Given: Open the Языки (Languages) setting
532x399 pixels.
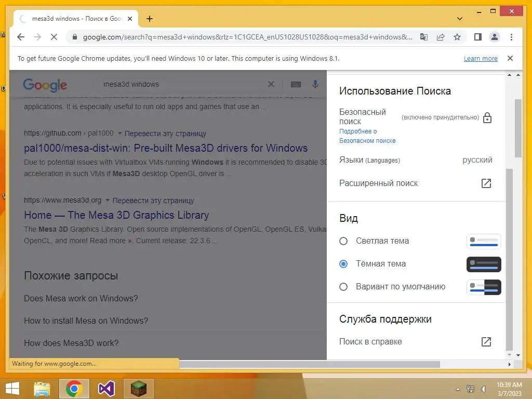Looking at the screenshot, I should tap(416, 160).
